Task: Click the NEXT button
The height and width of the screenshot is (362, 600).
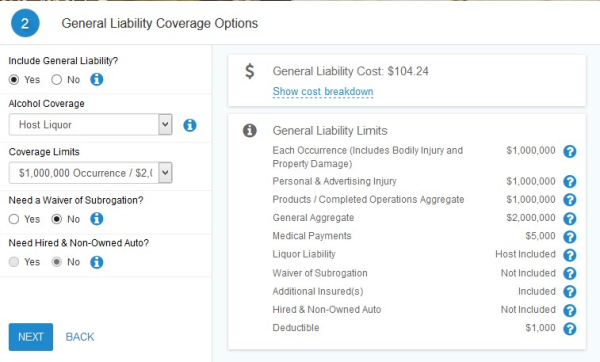Action: coord(31,337)
